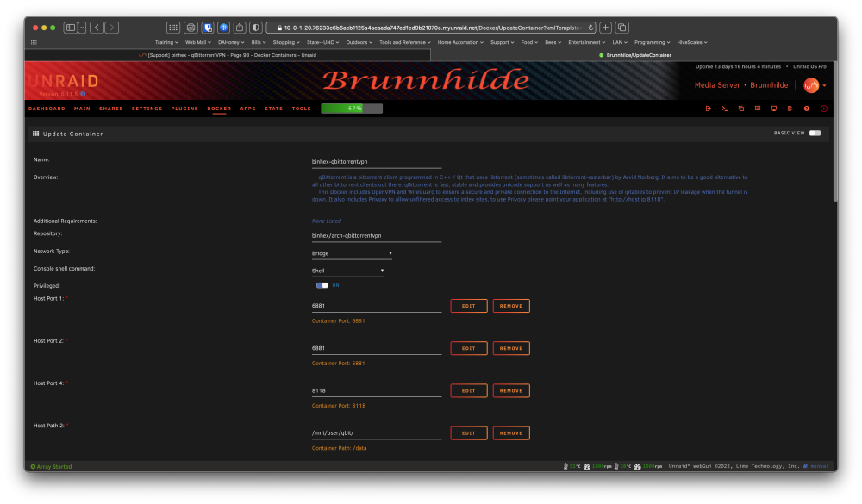Expand the Training bookmarks folder
This screenshot has width=862, height=504.
pyautogui.click(x=166, y=42)
